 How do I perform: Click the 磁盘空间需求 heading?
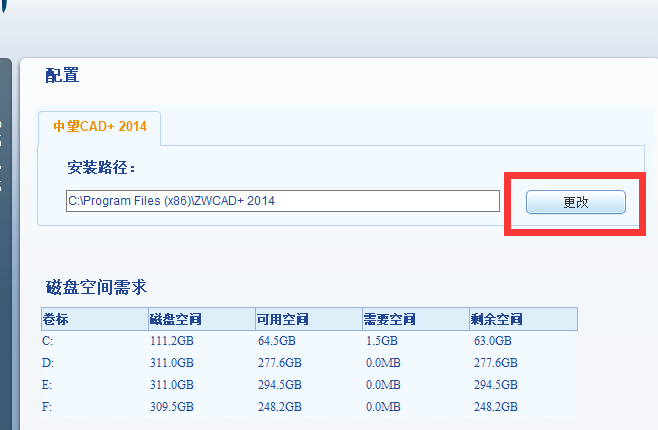pyautogui.click(x=97, y=287)
